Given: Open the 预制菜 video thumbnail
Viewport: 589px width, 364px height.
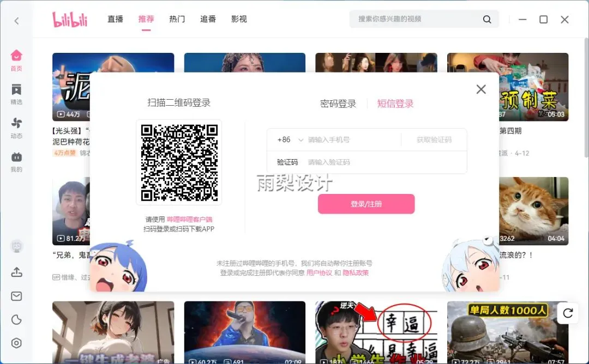Looking at the screenshot, I should click(533, 87).
